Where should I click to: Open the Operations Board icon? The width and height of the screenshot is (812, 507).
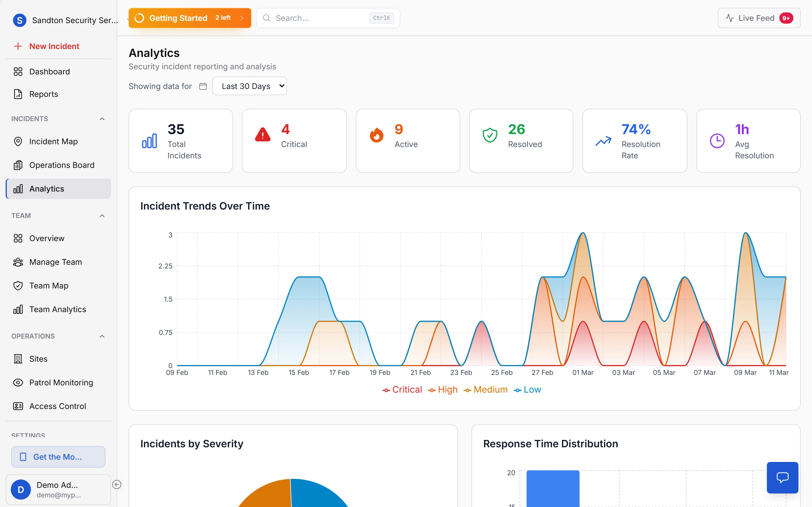[18, 165]
